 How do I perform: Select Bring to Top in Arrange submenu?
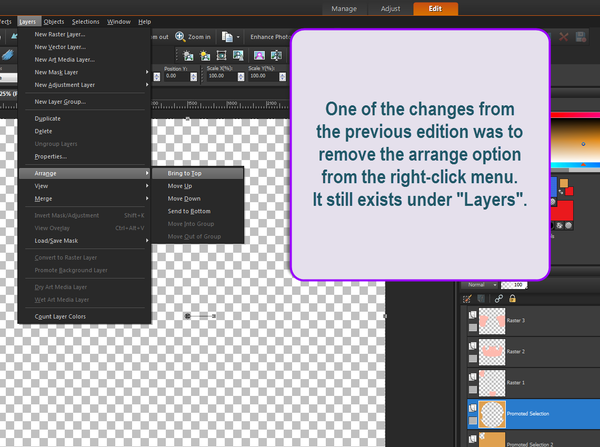click(197, 173)
